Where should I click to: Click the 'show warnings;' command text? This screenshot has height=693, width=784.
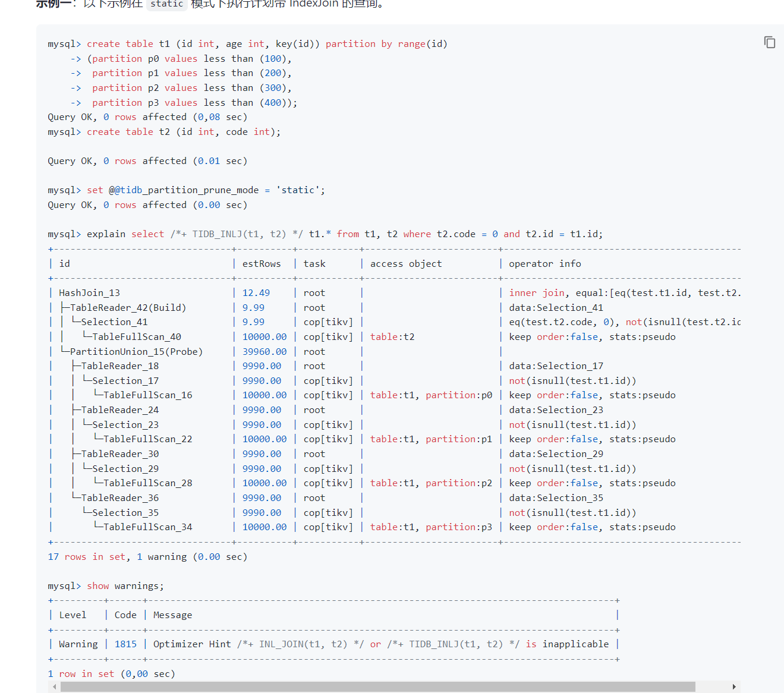125,586
